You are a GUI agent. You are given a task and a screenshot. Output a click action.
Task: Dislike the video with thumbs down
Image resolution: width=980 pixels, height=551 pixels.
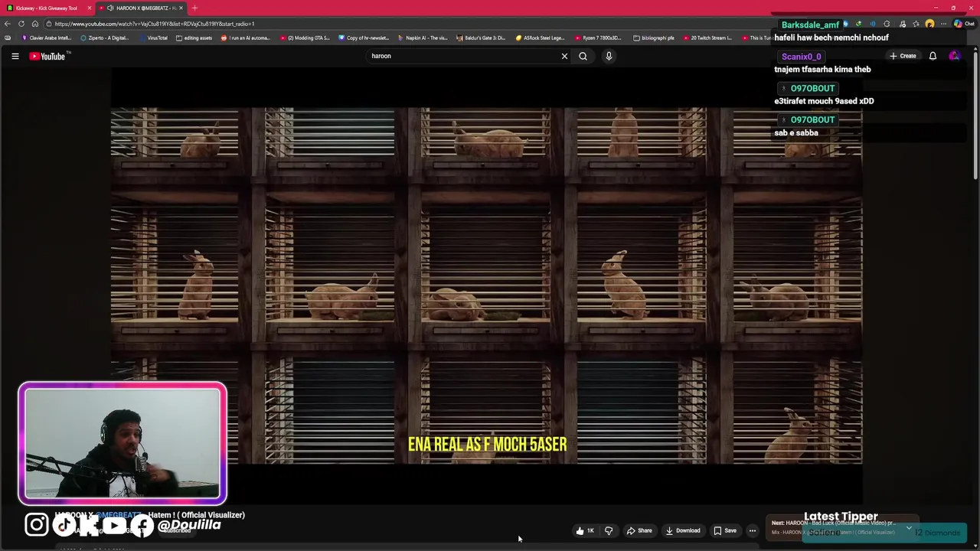tap(609, 530)
